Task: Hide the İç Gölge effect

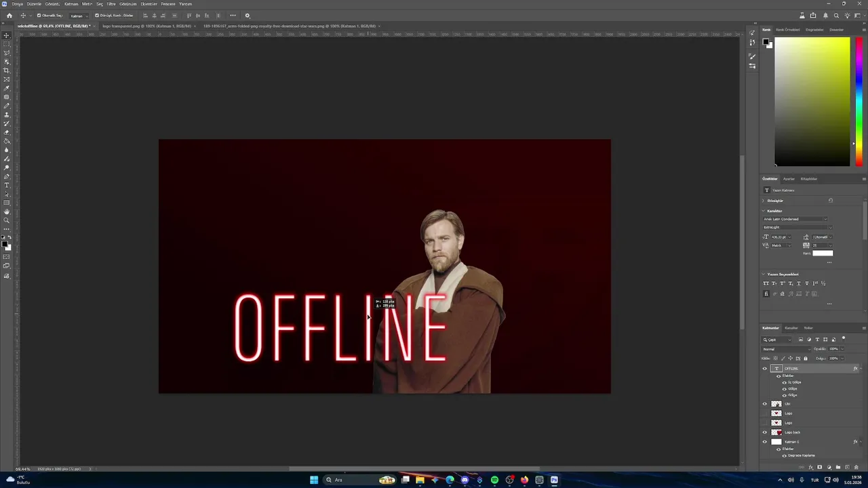Action: 785,382
